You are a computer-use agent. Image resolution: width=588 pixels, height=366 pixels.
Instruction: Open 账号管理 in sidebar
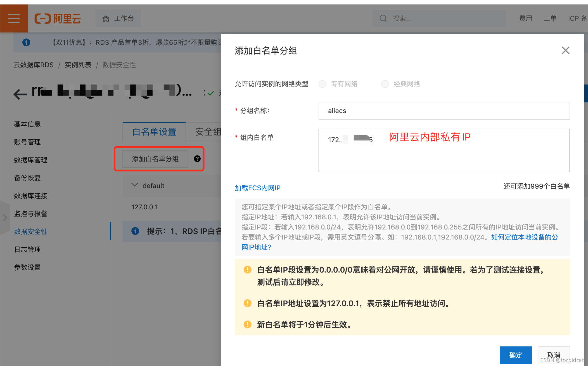point(27,142)
